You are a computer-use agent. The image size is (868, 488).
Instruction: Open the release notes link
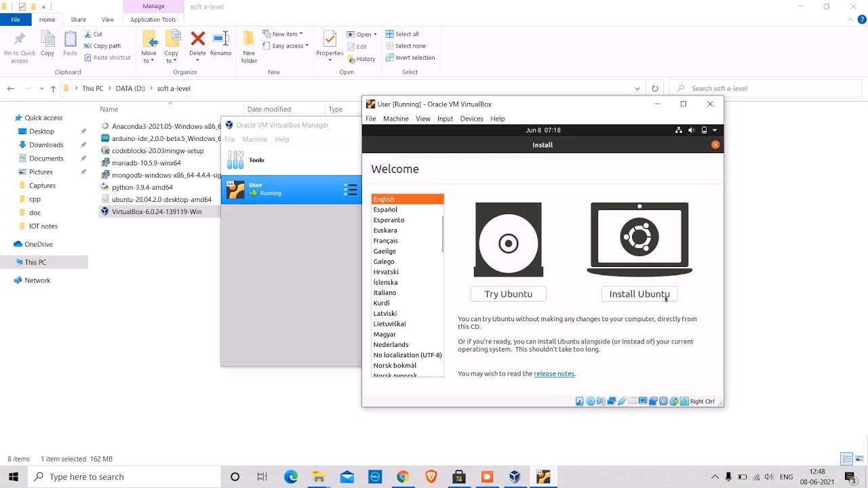pyautogui.click(x=554, y=373)
